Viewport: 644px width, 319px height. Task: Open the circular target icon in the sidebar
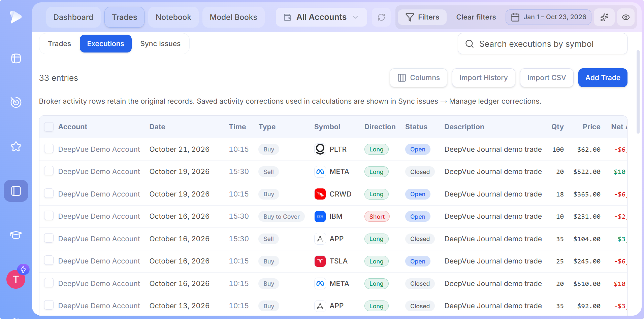[x=16, y=102]
